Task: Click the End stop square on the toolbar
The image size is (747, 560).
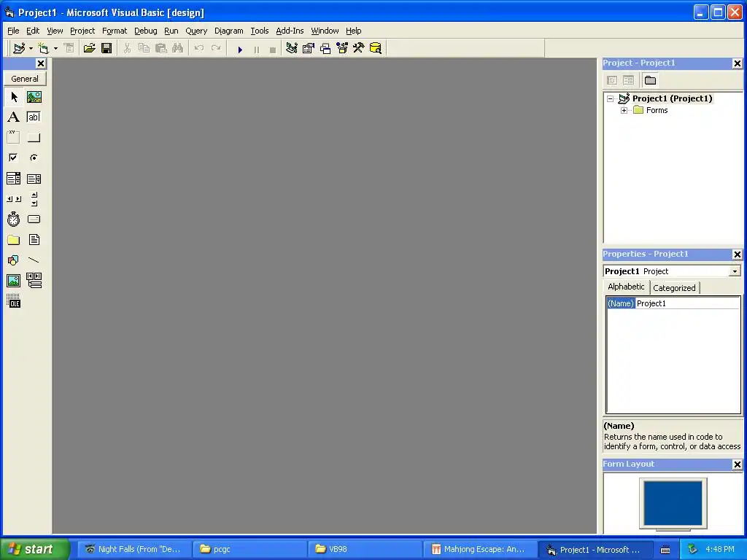Action: [x=273, y=49]
